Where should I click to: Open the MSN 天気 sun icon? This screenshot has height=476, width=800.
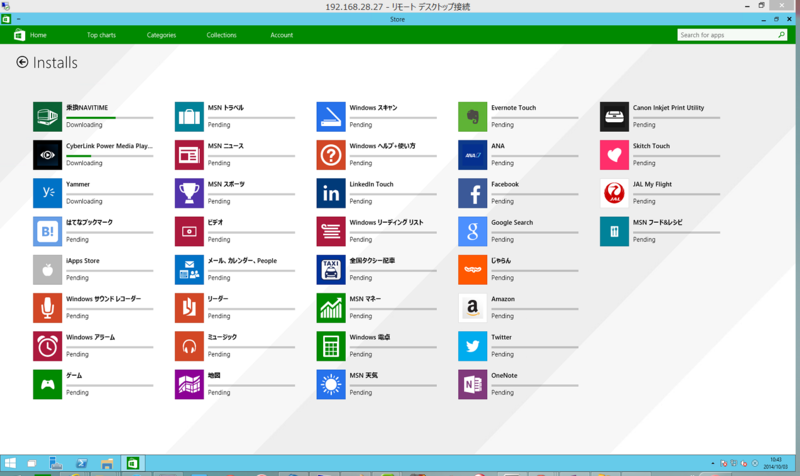click(x=331, y=385)
